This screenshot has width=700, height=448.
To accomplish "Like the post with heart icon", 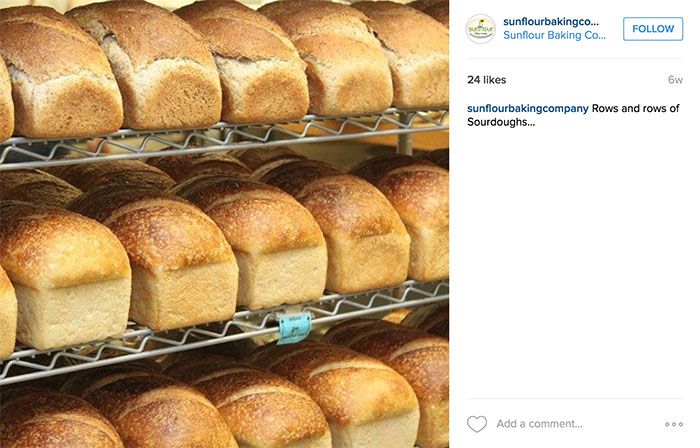I will pyautogui.click(x=477, y=423).
